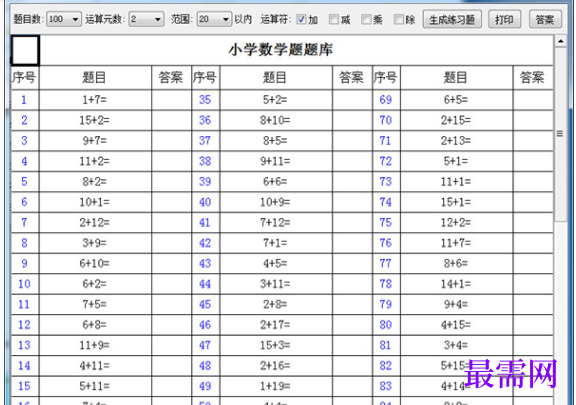Enable the 除 (division) checkbox
576x405 pixels.
(398, 19)
